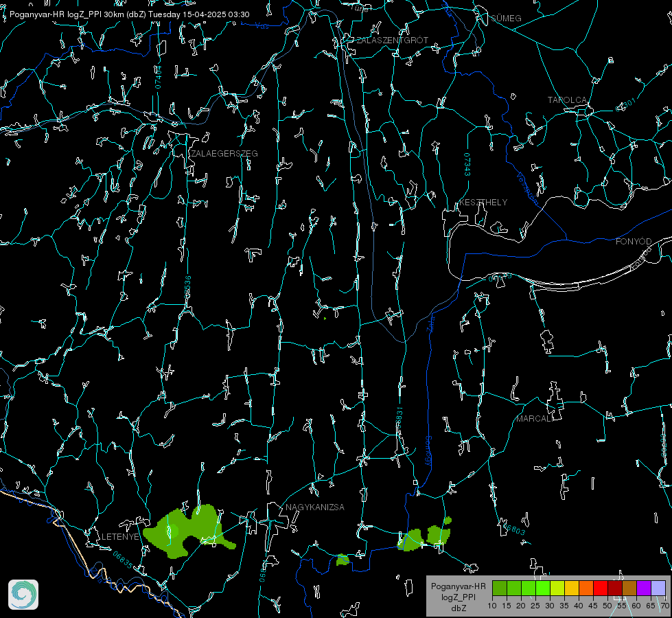Pick the darkest green 10 dBZ legend swatch
672x618 pixels.
[x=500, y=588]
